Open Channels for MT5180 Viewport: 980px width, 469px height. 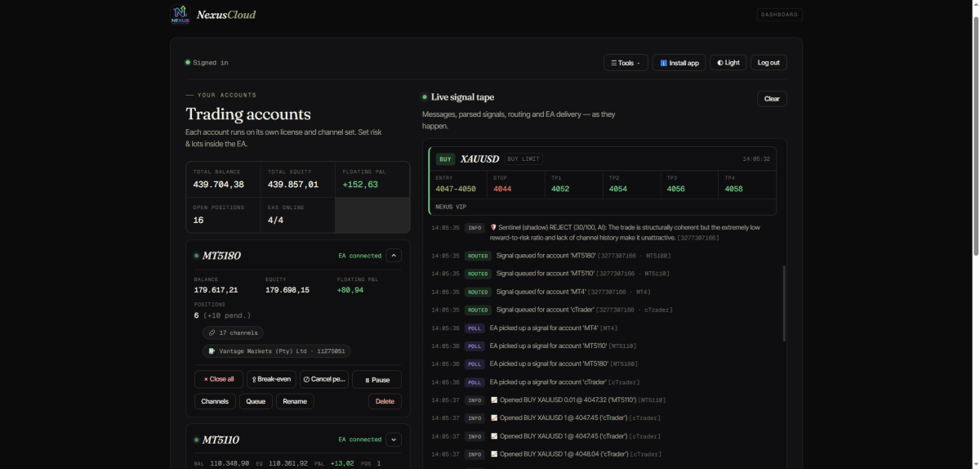coord(215,401)
